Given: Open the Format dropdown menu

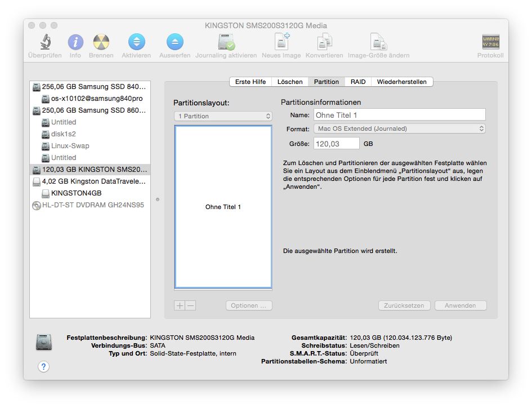Looking at the screenshot, I should point(399,128).
